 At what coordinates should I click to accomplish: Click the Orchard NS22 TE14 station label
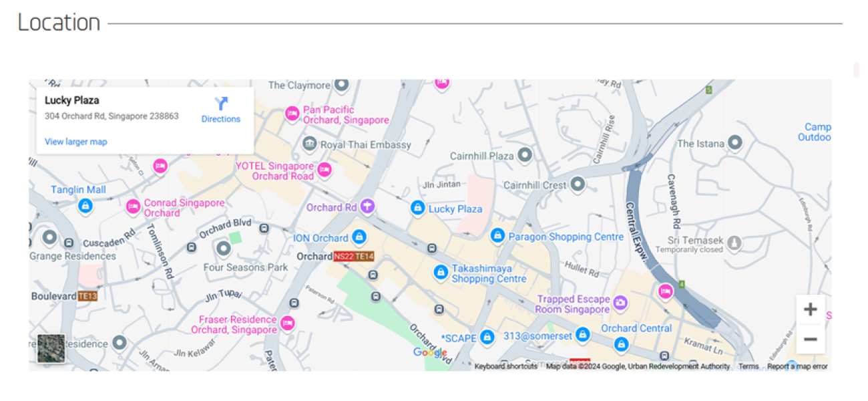point(335,257)
